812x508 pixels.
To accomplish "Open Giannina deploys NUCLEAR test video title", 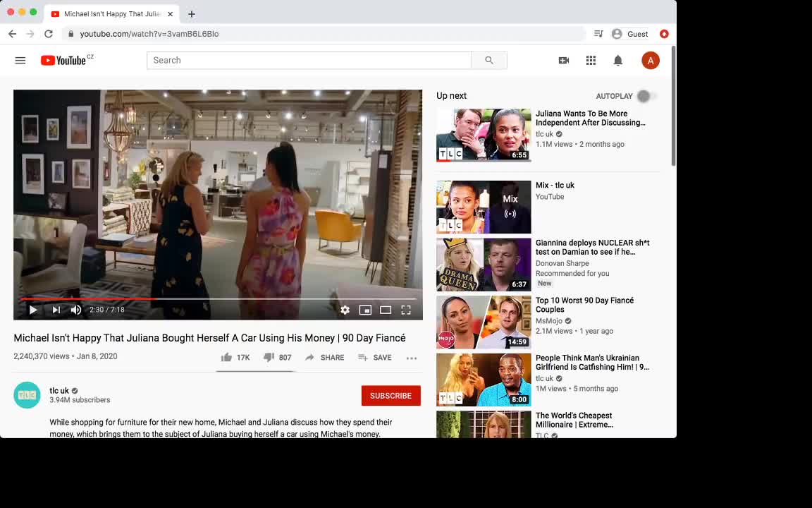I will [x=592, y=247].
